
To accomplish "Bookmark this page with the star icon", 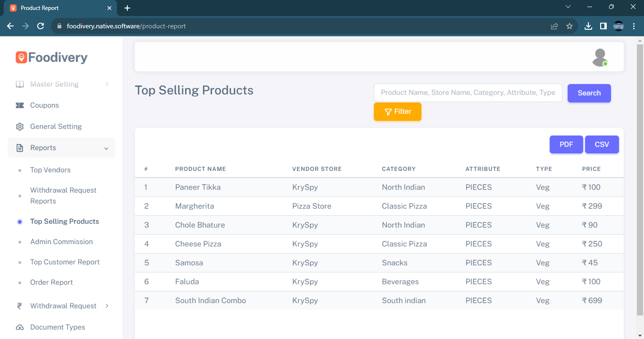I will click(570, 26).
